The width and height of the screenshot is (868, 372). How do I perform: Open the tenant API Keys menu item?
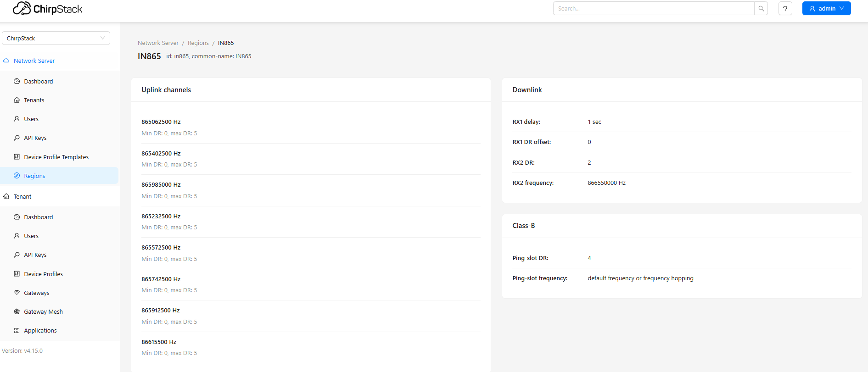[35, 255]
